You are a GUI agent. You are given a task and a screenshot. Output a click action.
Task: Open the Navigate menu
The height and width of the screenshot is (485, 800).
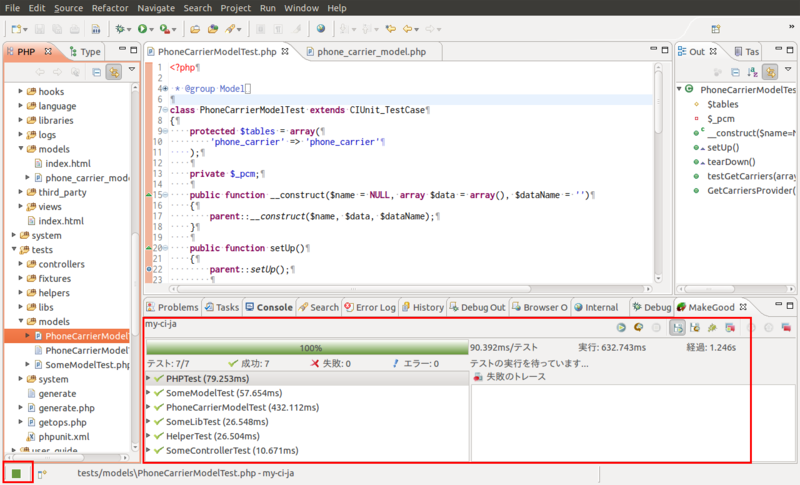[x=156, y=8]
